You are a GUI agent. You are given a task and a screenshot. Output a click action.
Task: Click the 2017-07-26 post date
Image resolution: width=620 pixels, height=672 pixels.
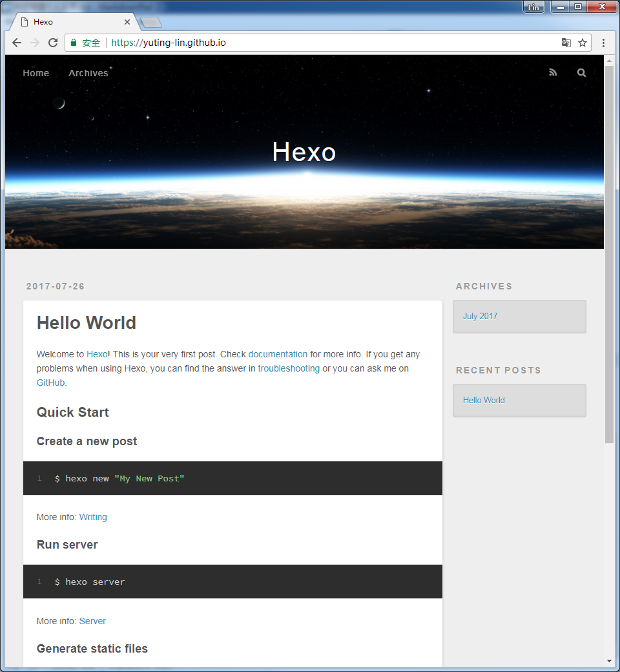coord(56,286)
